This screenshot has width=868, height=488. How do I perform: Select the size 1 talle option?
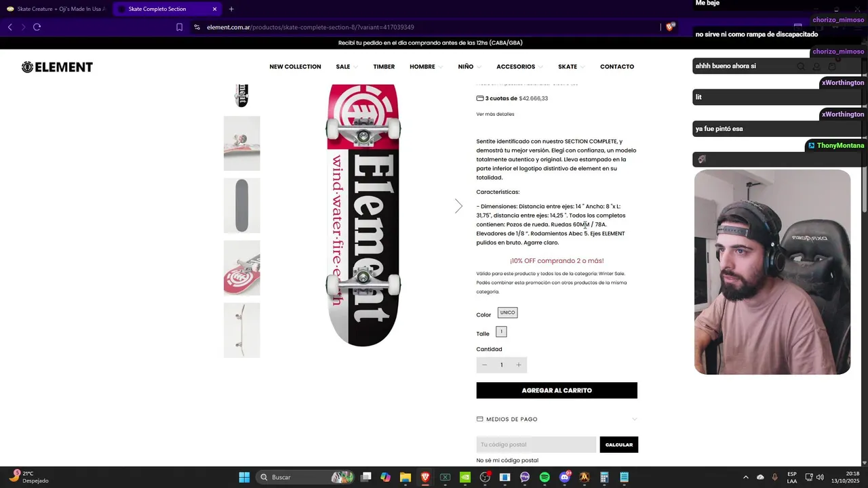point(501,331)
